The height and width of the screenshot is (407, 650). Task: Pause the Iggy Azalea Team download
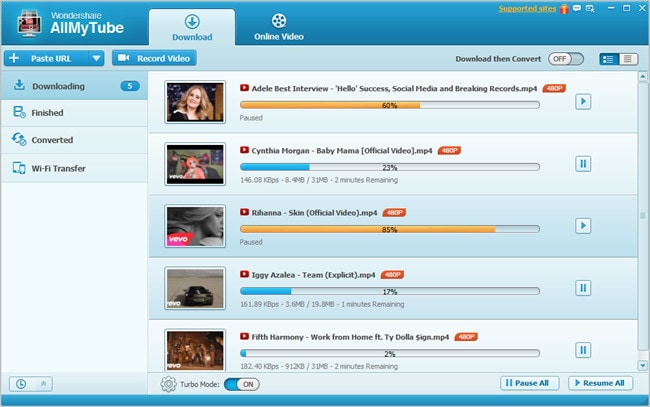click(583, 288)
